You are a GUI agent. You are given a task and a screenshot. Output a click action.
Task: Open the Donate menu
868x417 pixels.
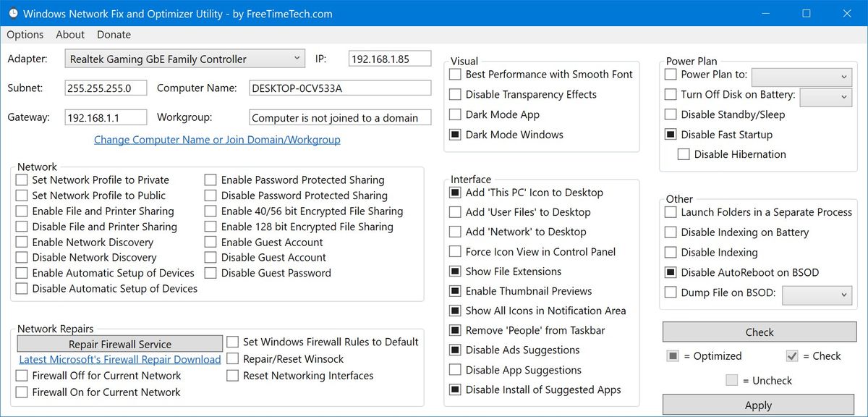click(113, 34)
